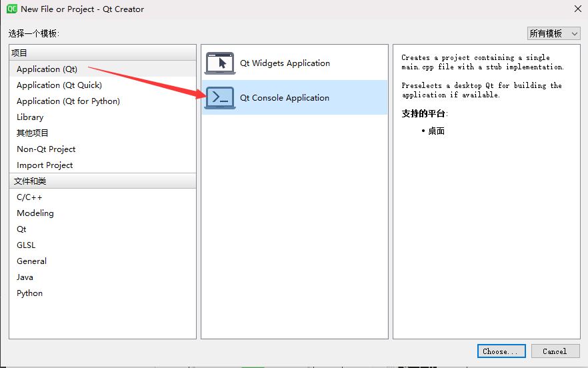Select the Non-Qt Project category
588x368 pixels.
tap(103, 149)
